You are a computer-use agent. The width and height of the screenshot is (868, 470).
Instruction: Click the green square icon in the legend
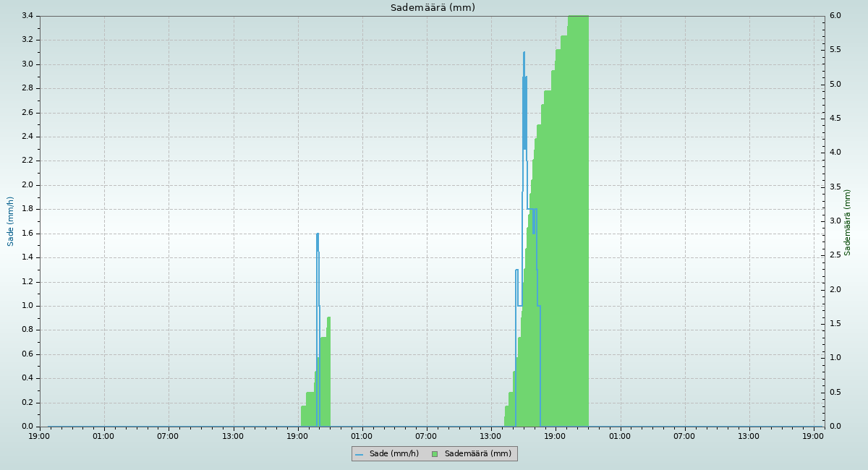(x=435, y=454)
